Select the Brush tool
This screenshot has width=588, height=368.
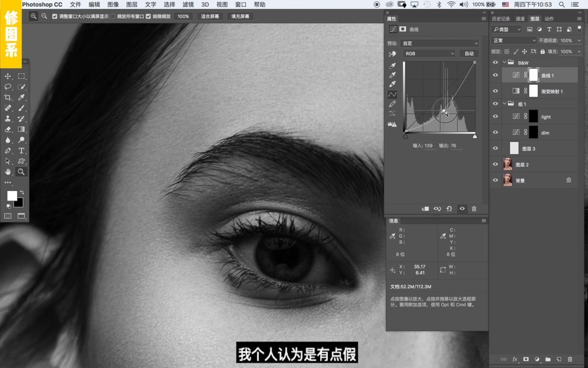pyautogui.click(x=21, y=108)
